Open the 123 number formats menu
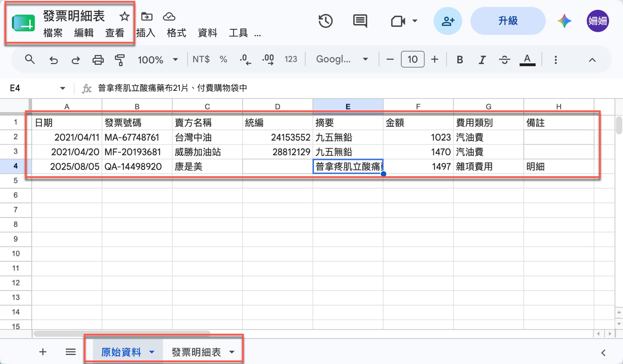This screenshot has height=364, width=623. [x=291, y=59]
